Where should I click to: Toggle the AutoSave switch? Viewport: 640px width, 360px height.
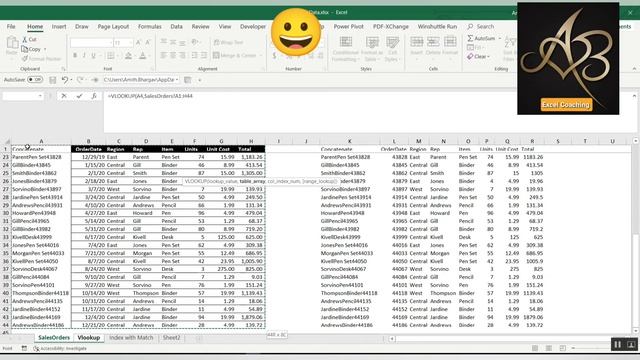click(35, 80)
